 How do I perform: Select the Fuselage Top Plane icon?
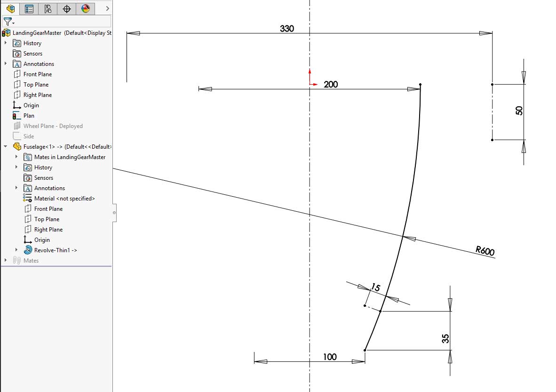(x=28, y=219)
